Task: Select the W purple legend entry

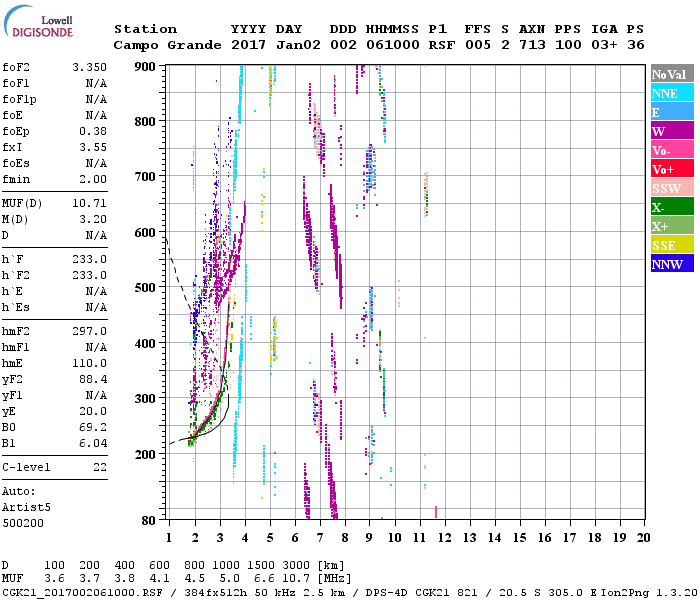Action: pyautogui.click(x=670, y=131)
